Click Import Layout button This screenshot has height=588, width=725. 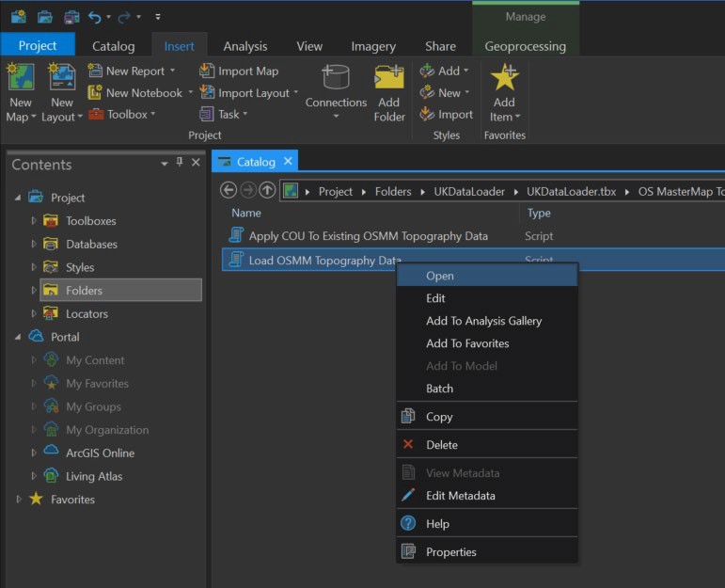(249, 92)
